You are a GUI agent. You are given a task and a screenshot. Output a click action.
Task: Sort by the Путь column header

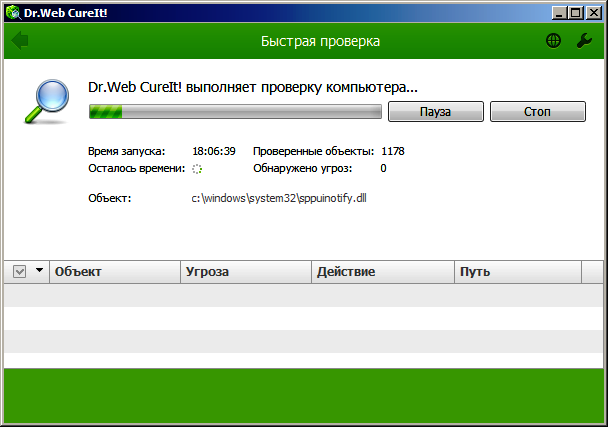click(x=518, y=272)
